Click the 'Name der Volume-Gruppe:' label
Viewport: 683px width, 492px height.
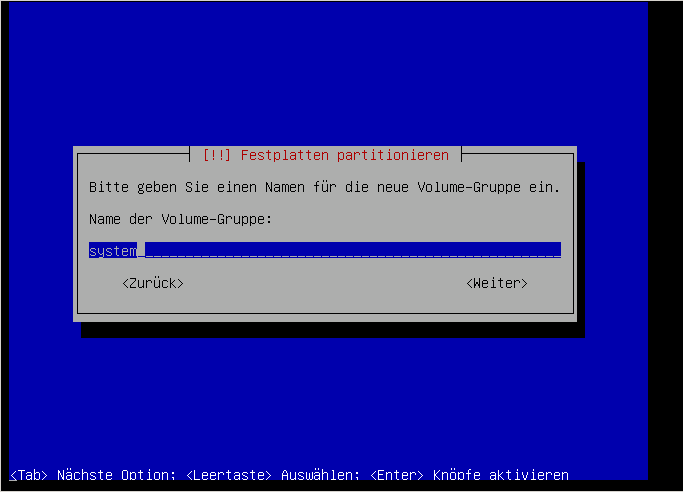(x=180, y=219)
